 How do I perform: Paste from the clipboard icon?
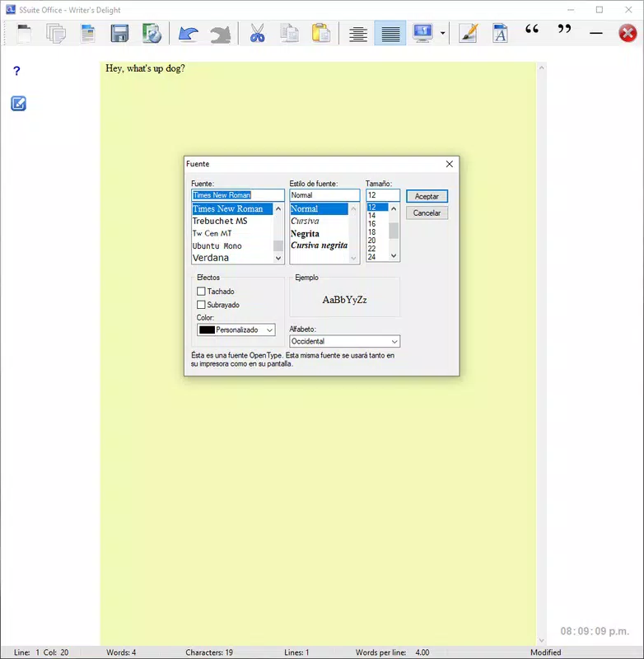321,33
